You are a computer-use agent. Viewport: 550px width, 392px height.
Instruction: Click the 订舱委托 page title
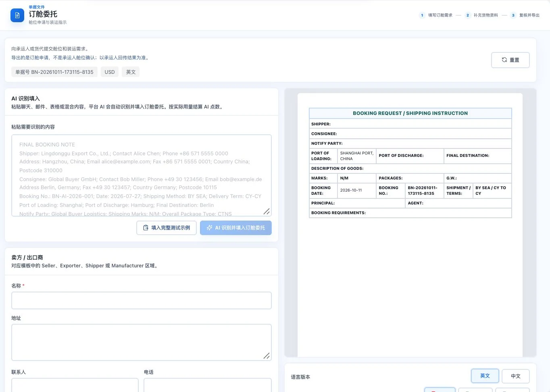coord(43,14)
